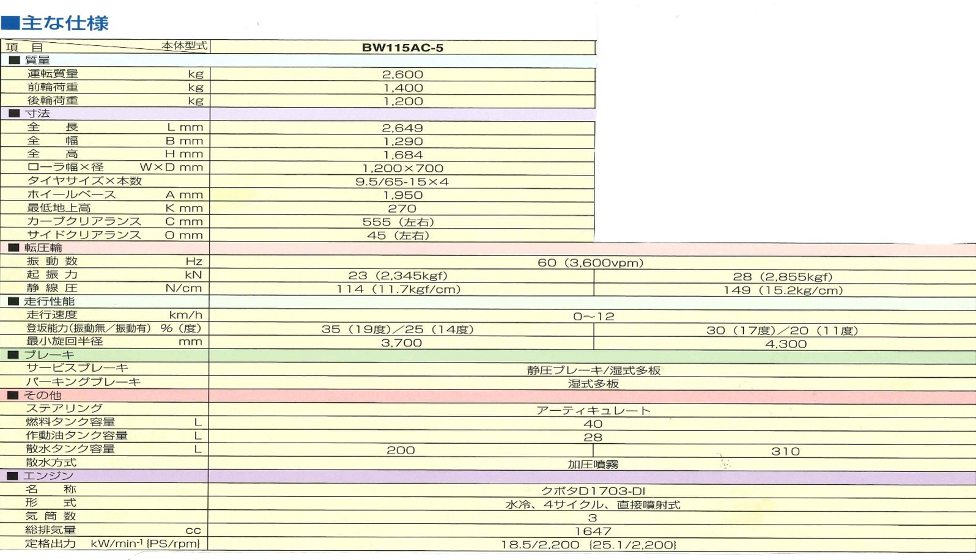Click the 転圧輪 section header
The height and width of the screenshot is (560, 976).
pos(43,248)
